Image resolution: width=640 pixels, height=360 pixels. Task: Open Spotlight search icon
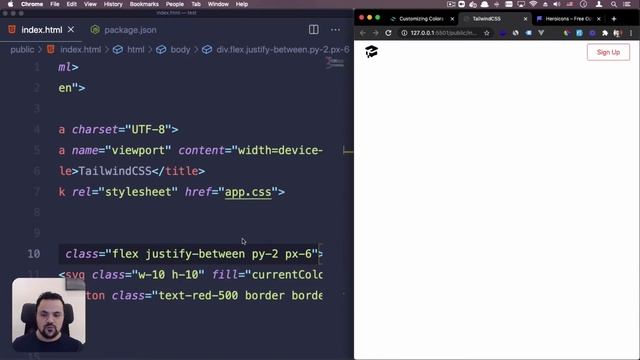[x=613, y=4]
